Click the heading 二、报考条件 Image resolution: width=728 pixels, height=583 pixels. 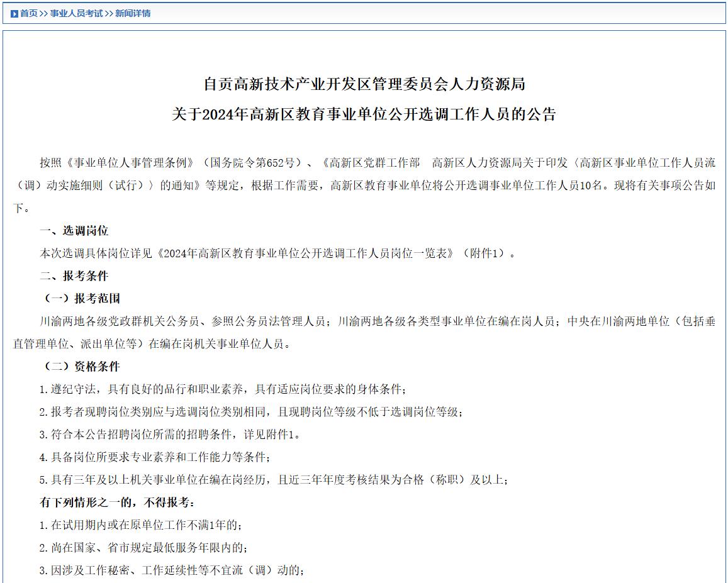[x=74, y=276]
